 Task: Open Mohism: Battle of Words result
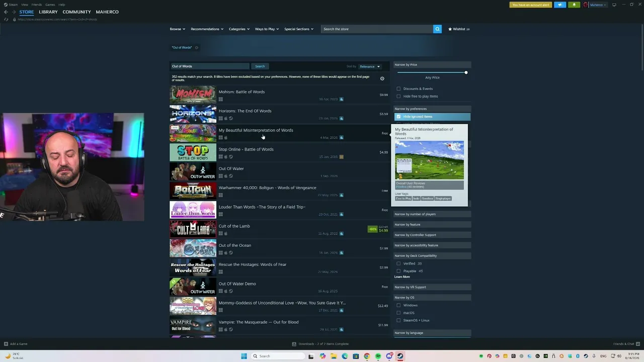[x=279, y=95]
